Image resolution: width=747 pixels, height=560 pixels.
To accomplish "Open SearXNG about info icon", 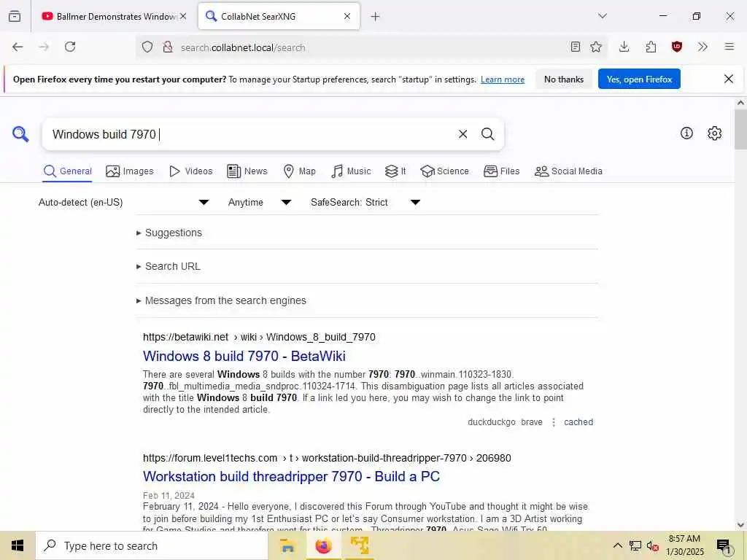I will click(x=686, y=133).
